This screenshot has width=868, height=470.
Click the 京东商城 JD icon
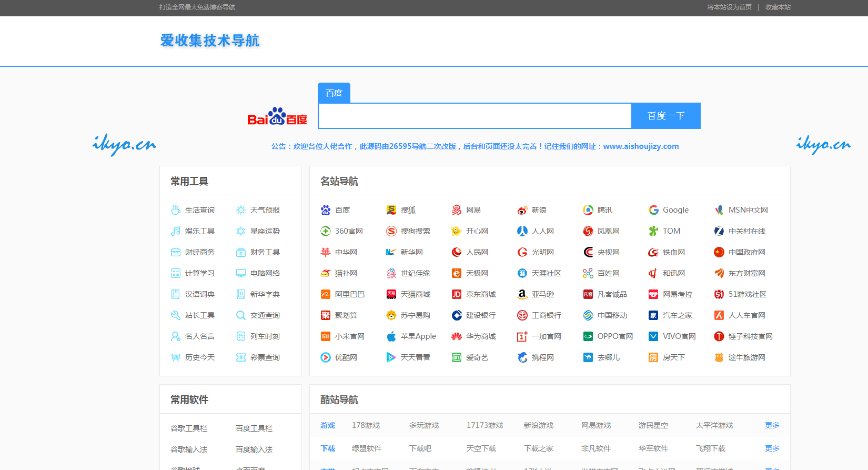[x=457, y=294]
